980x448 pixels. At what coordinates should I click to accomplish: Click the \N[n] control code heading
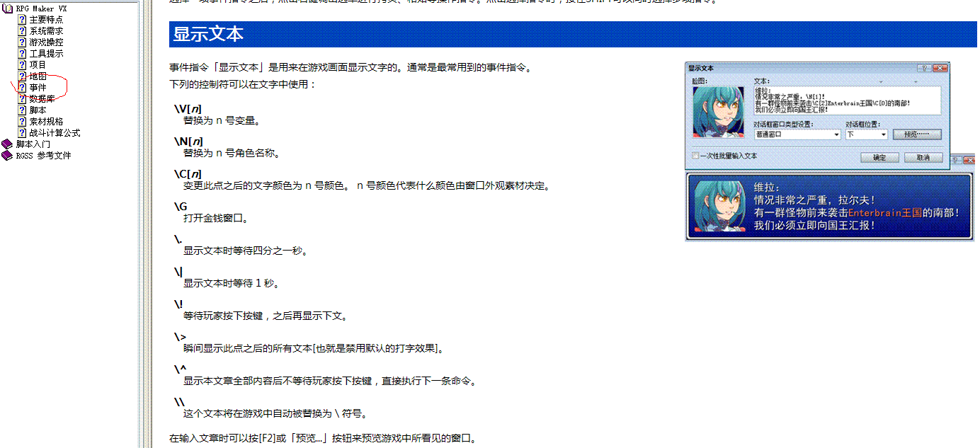tap(188, 141)
